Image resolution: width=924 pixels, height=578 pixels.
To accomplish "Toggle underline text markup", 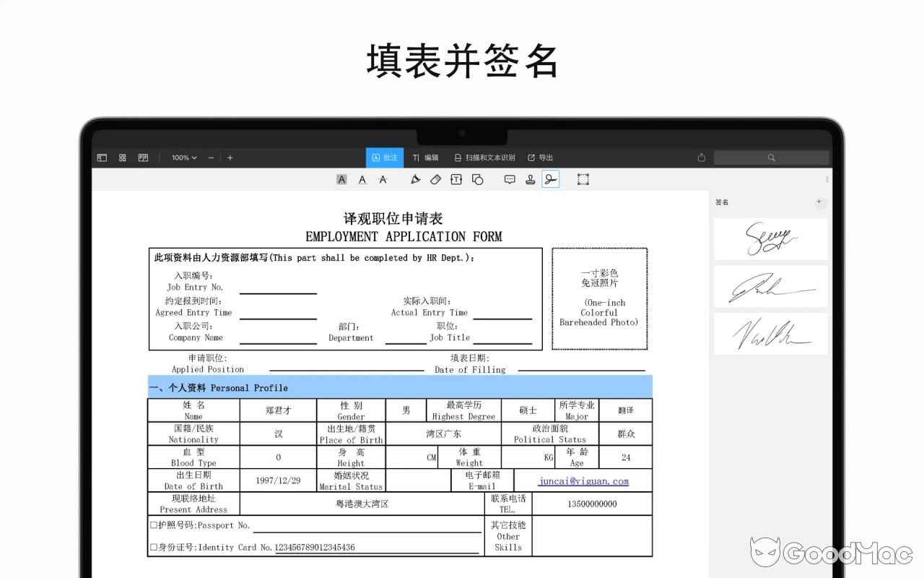I will tap(362, 179).
